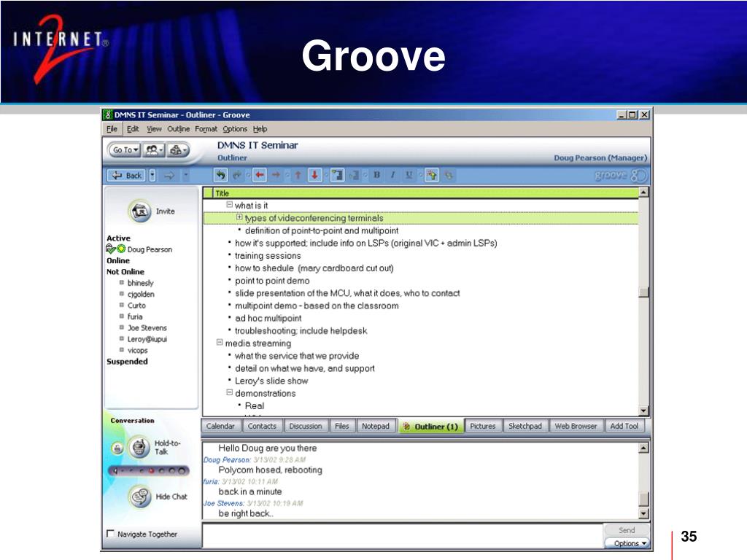
Task: Expand 'types of videoconferencing terminals' node
Action: click(x=239, y=217)
